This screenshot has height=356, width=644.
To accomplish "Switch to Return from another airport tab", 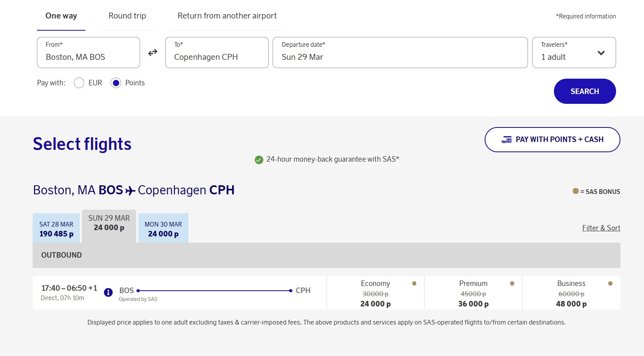I will point(227,16).
